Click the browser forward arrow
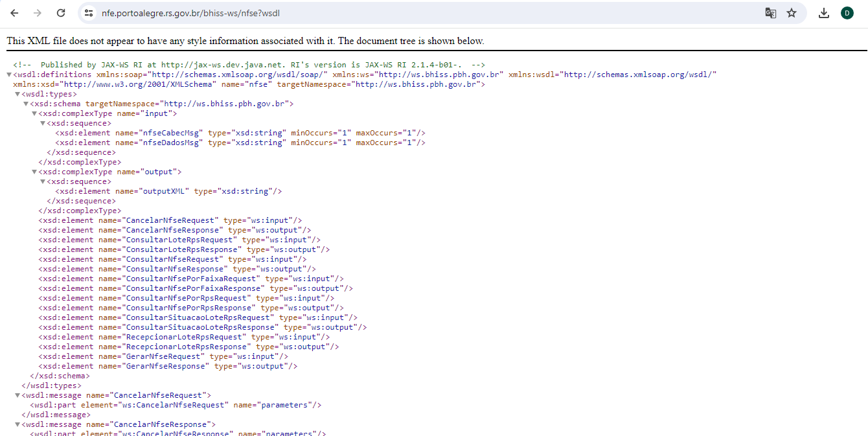868x436 pixels. [x=38, y=13]
